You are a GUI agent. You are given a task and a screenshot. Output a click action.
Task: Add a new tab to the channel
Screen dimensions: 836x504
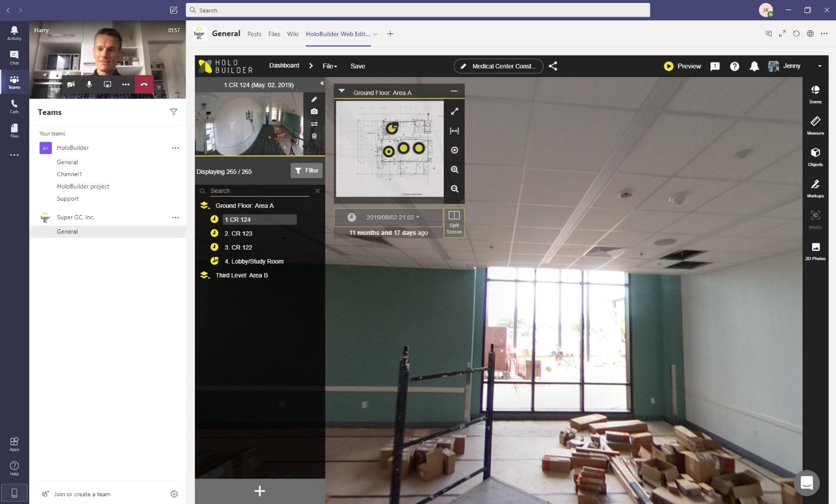(390, 34)
